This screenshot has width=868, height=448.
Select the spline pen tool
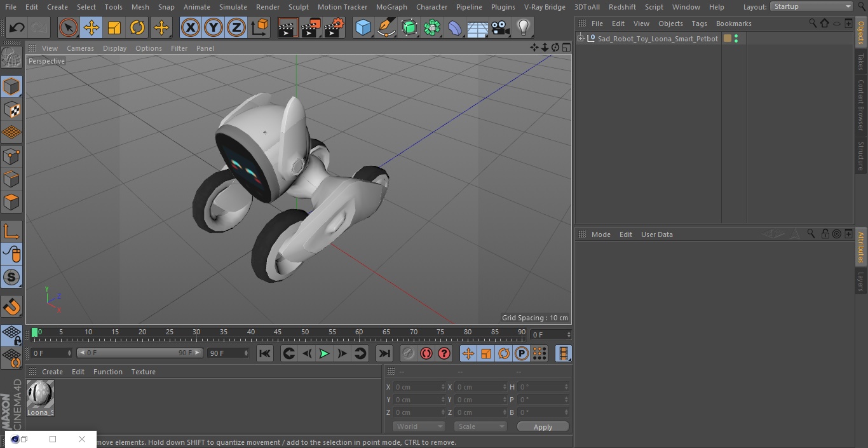tap(386, 27)
